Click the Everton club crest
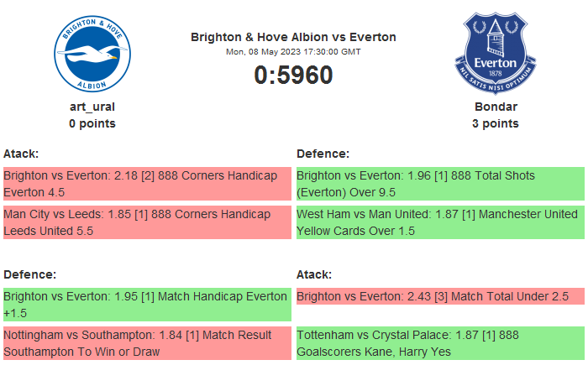 point(495,55)
